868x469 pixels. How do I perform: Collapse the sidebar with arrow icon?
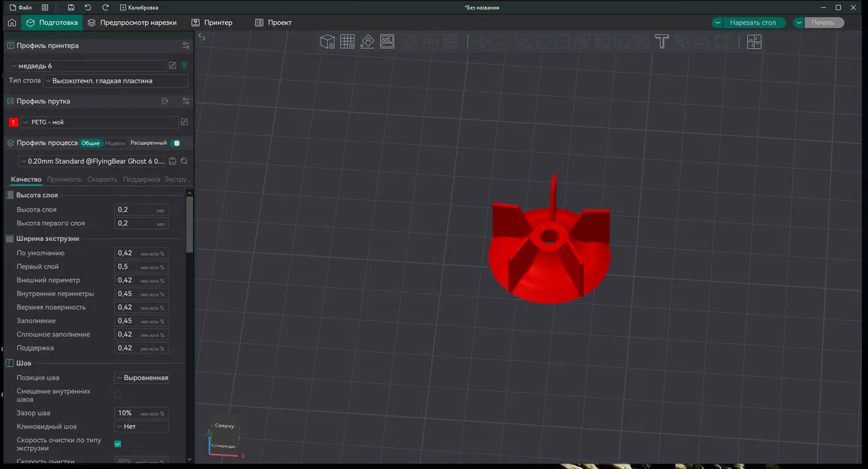pos(202,38)
